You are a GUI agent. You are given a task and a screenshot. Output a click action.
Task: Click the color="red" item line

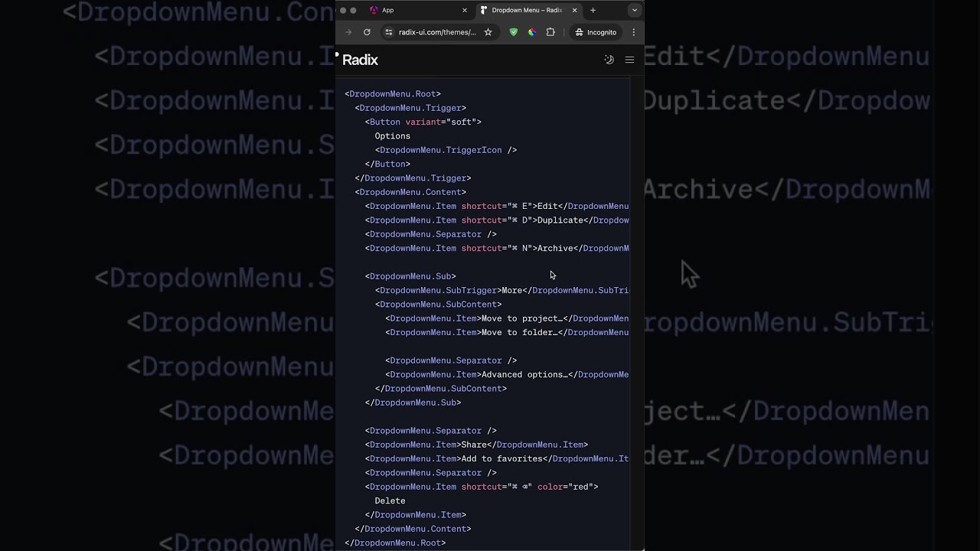[482, 487]
